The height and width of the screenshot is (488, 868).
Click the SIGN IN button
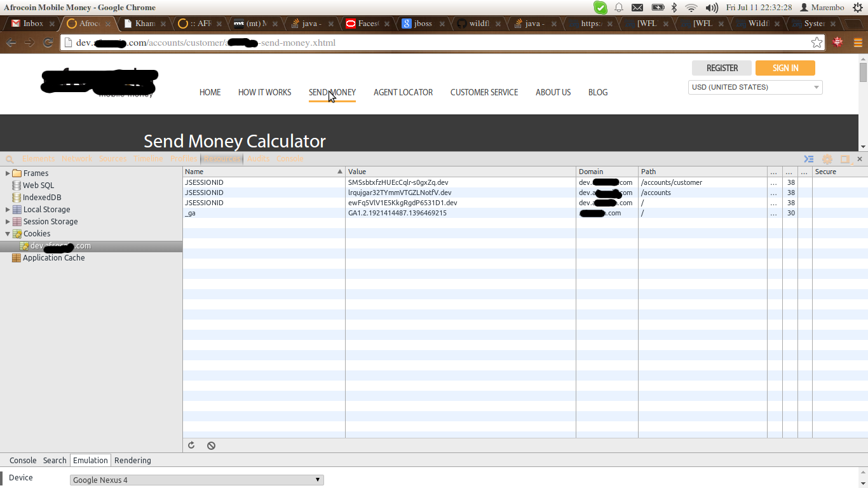785,68
